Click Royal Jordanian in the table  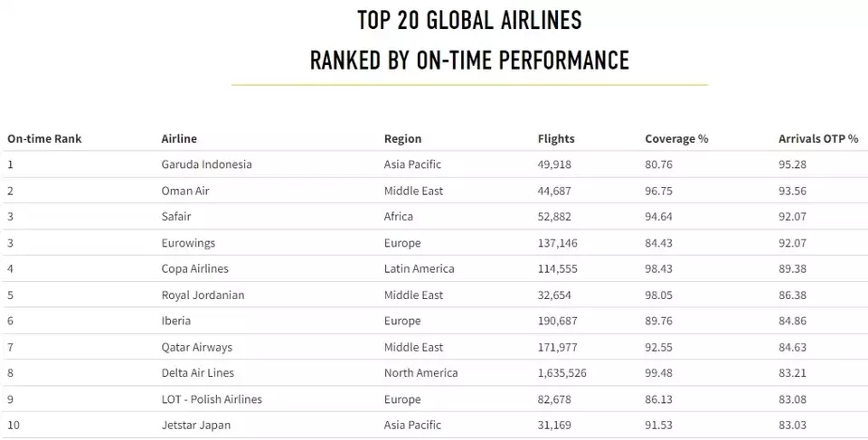point(203,295)
